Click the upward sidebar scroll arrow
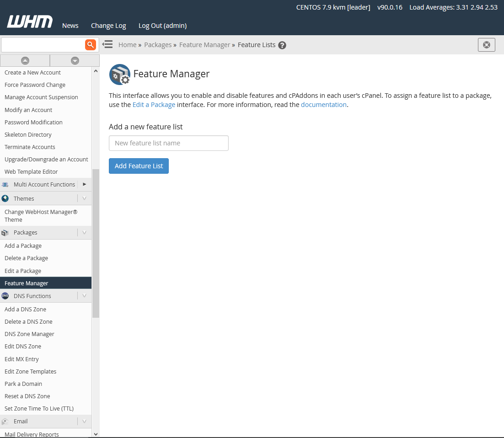504x438 pixels. pos(25,60)
